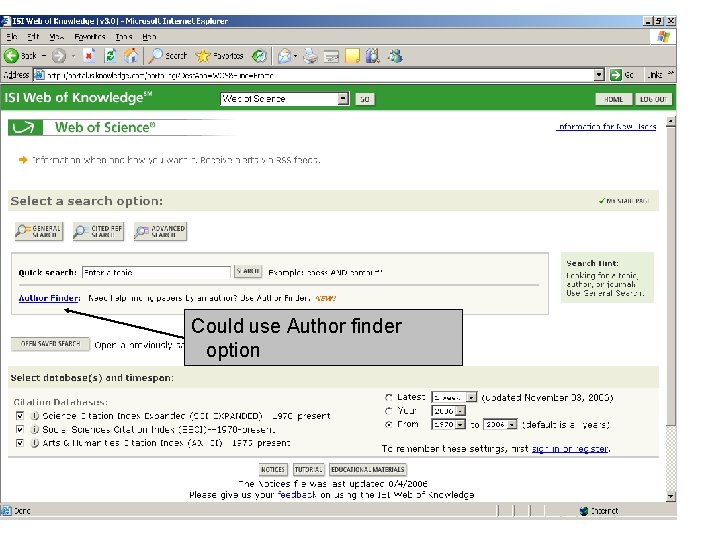720x540 pixels.
Task: Open the Address bar dropdown arrow
Action: 599,75
